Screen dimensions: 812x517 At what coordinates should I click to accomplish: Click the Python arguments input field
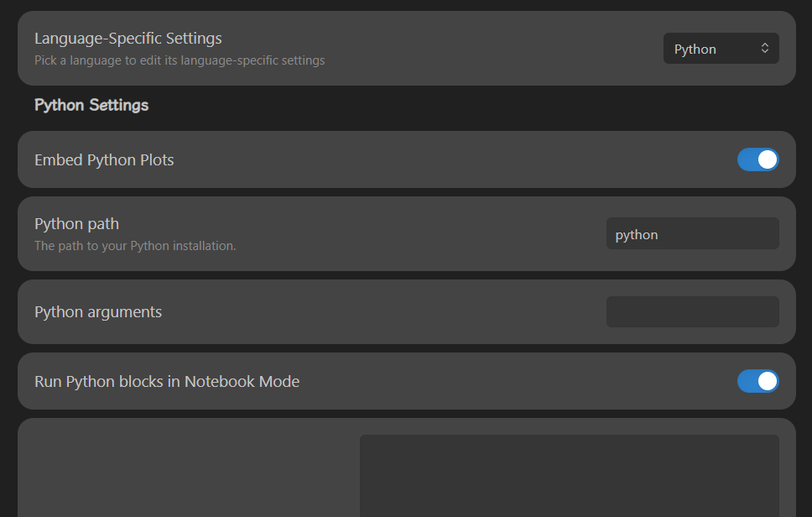692,312
